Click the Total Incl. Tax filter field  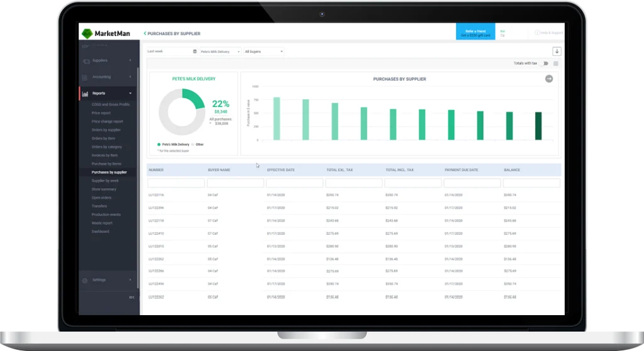point(413,183)
